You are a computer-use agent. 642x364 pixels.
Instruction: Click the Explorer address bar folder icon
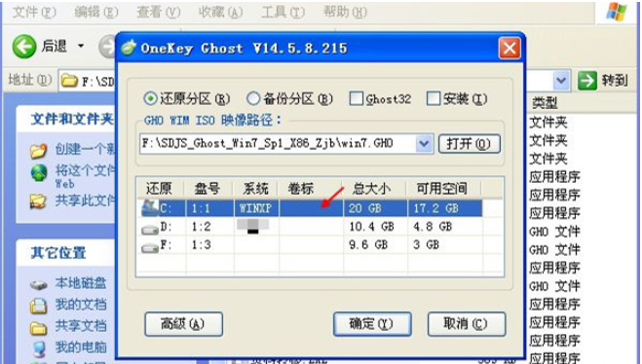69,81
